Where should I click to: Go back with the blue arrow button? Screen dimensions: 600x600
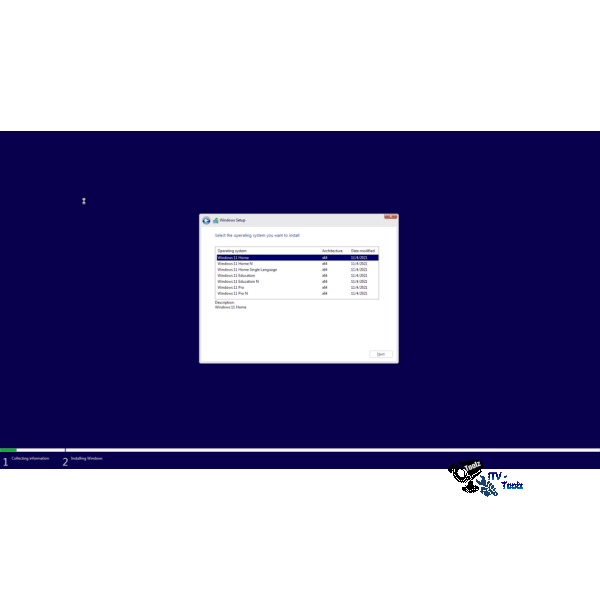coord(206,220)
